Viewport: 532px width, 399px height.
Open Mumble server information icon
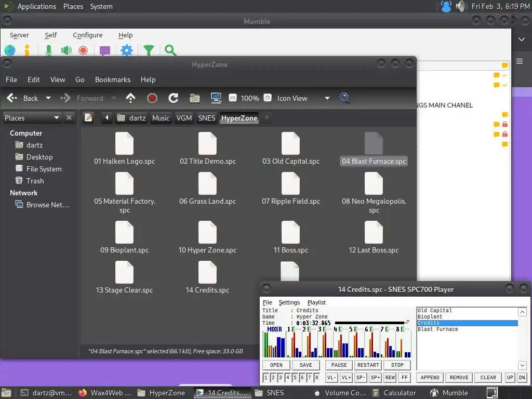click(x=27, y=50)
